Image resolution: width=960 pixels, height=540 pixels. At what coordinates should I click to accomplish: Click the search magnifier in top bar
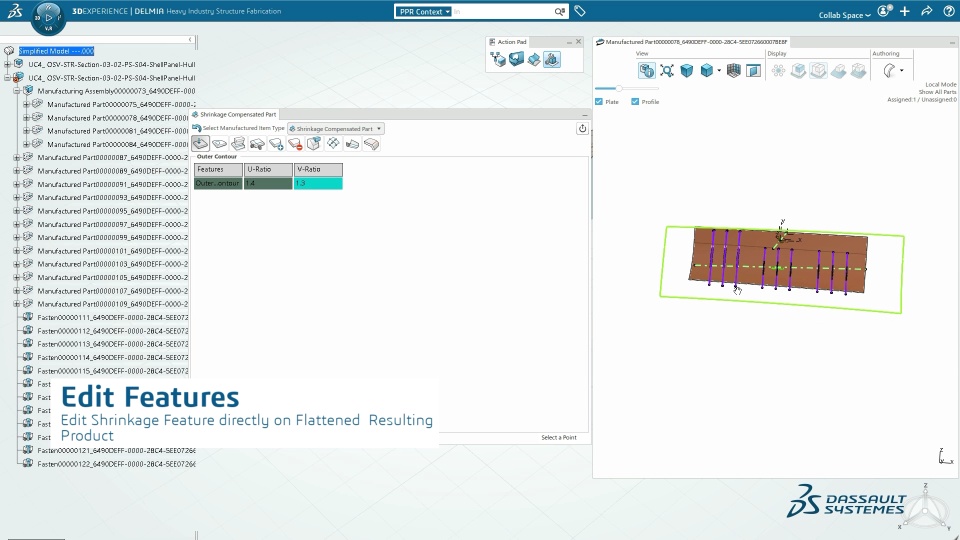coord(560,11)
